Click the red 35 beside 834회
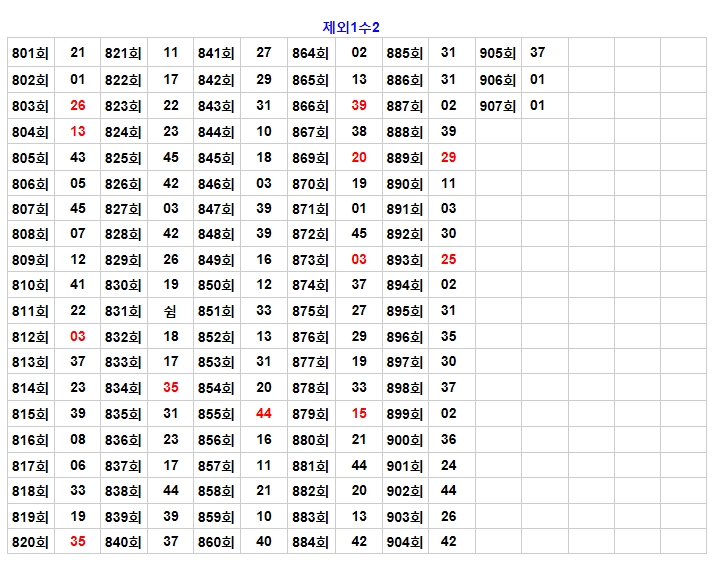 click(x=171, y=387)
